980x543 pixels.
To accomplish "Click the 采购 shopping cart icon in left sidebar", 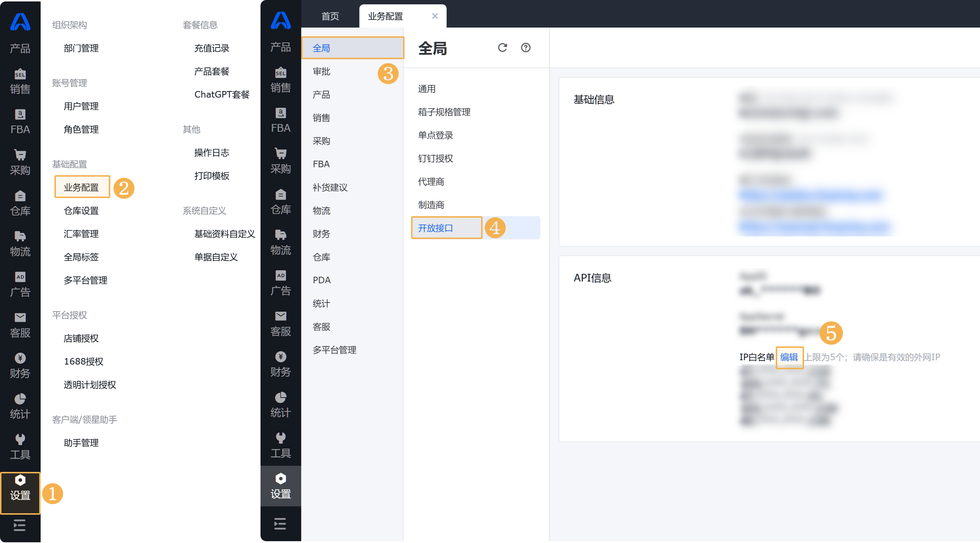I will coord(20,156).
